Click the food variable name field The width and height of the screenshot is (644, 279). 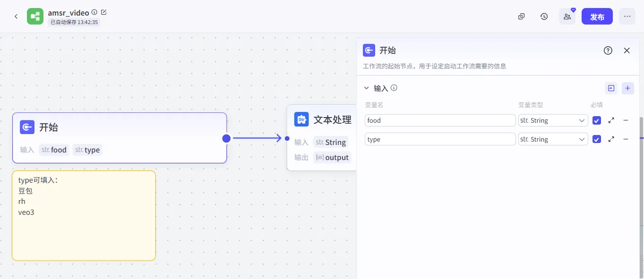click(440, 120)
